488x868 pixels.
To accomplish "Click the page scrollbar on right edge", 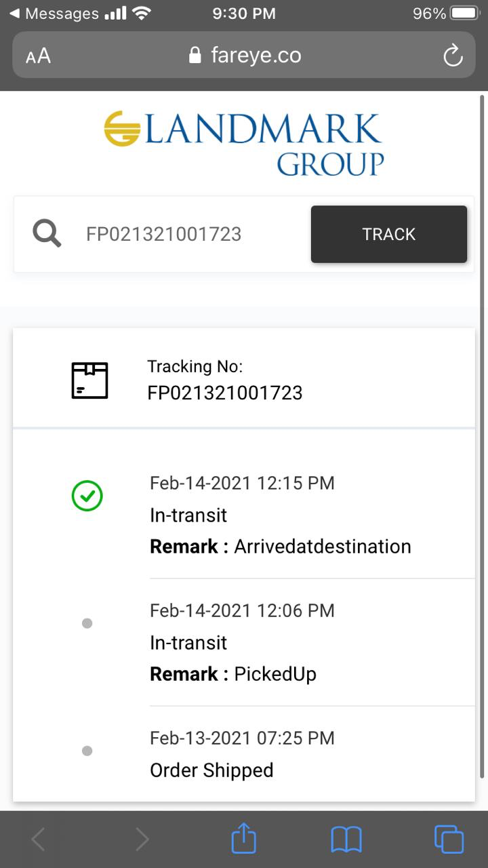I will click(x=482, y=434).
